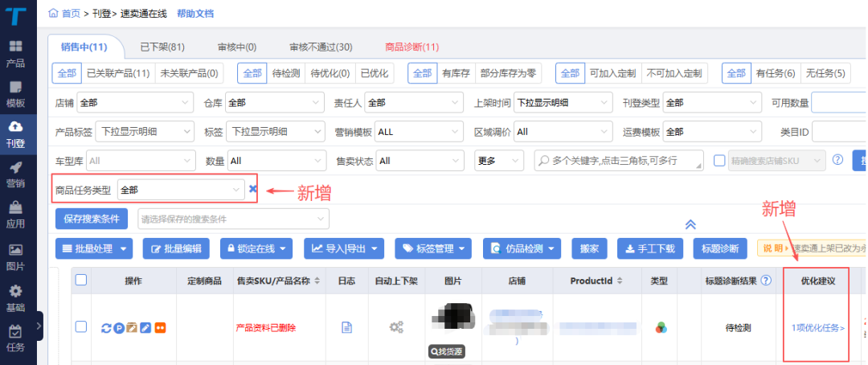Open the 1项优化任务 link
868x365 pixels.
point(818,328)
